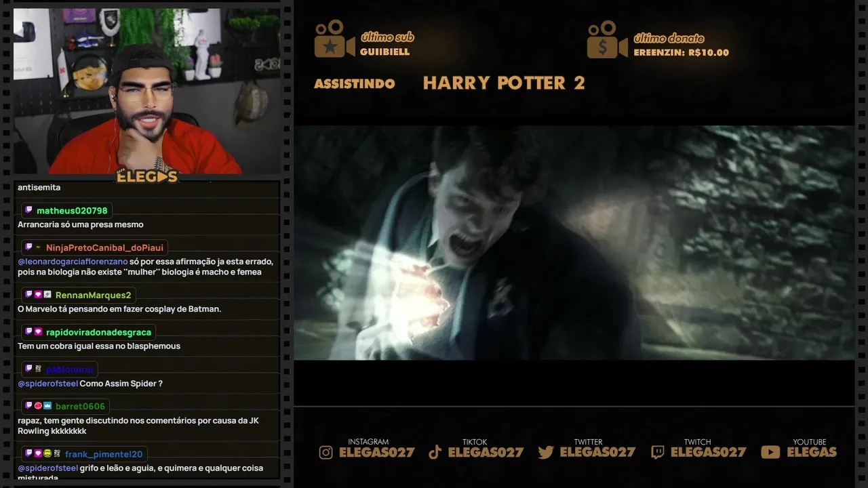Click the Twitch ELEGAS027 handle
The height and width of the screenshot is (488, 868).
click(x=708, y=453)
